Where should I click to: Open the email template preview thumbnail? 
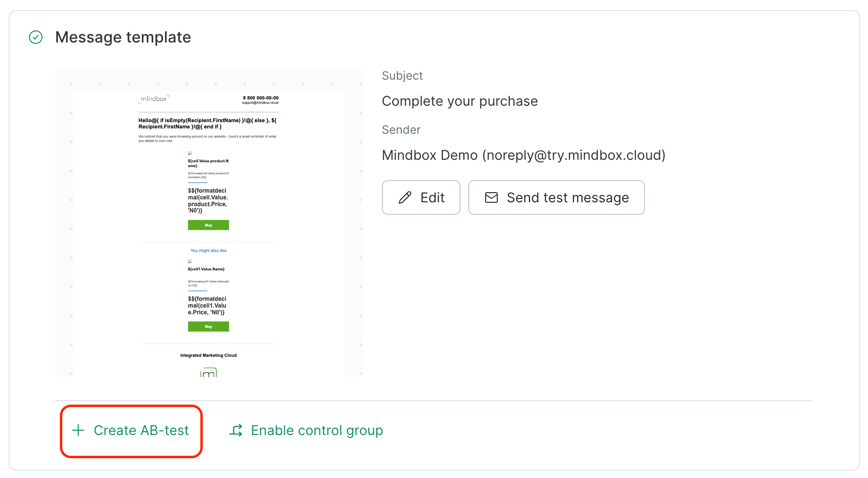tap(209, 223)
